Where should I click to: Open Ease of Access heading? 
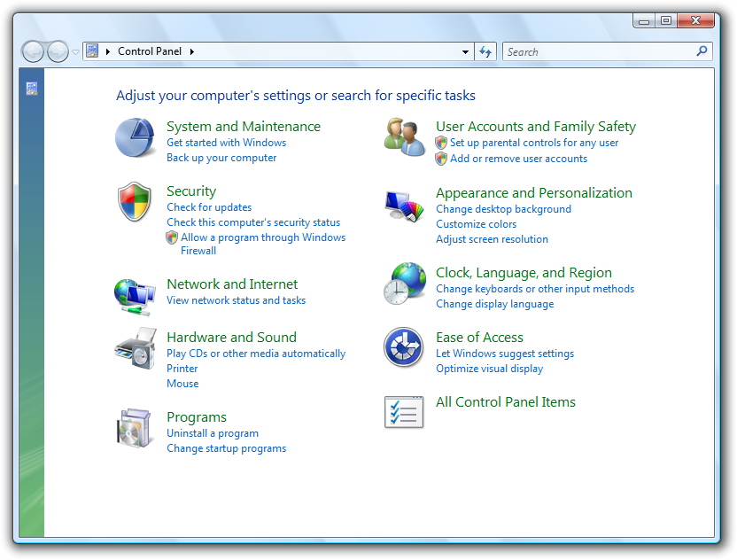[x=479, y=337]
